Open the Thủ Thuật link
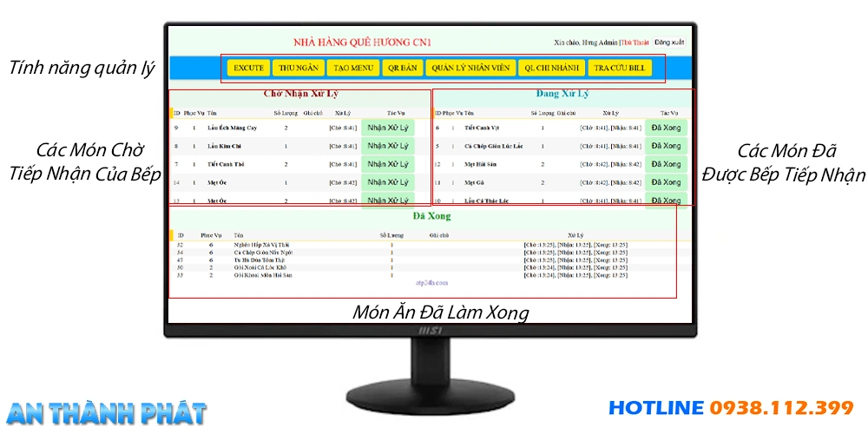Viewport: 868px width, 434px height. click(635, 43)
